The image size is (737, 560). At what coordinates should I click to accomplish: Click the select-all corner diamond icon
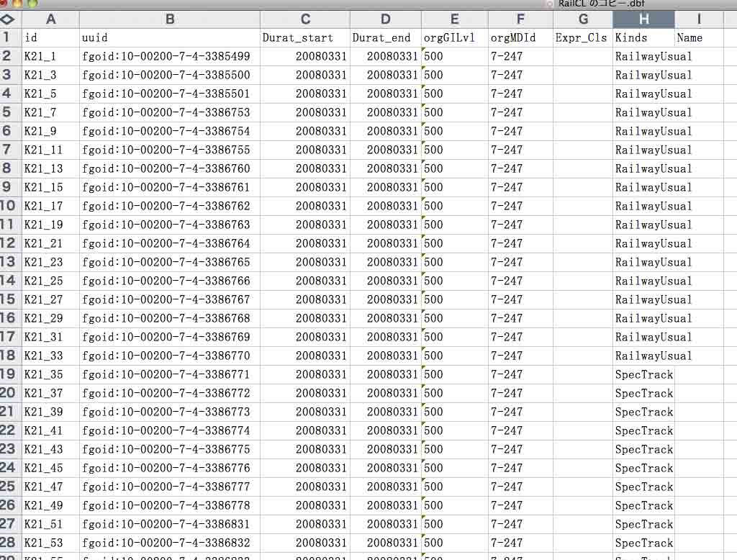(7, 19)
